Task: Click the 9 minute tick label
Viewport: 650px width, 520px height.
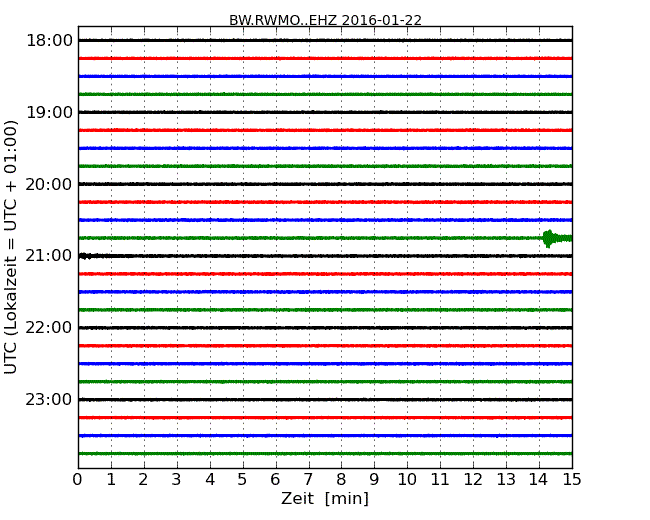Action: (374, 480)
